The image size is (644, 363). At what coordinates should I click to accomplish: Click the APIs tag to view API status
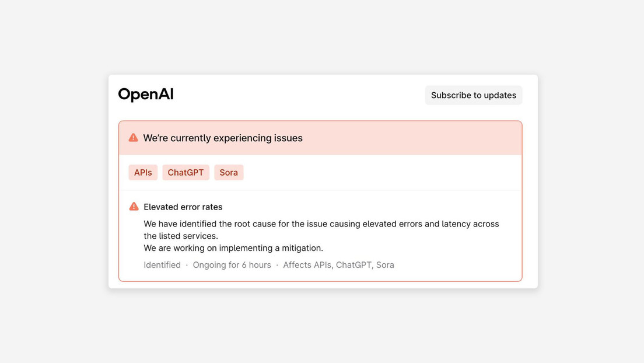coord(143,172)
